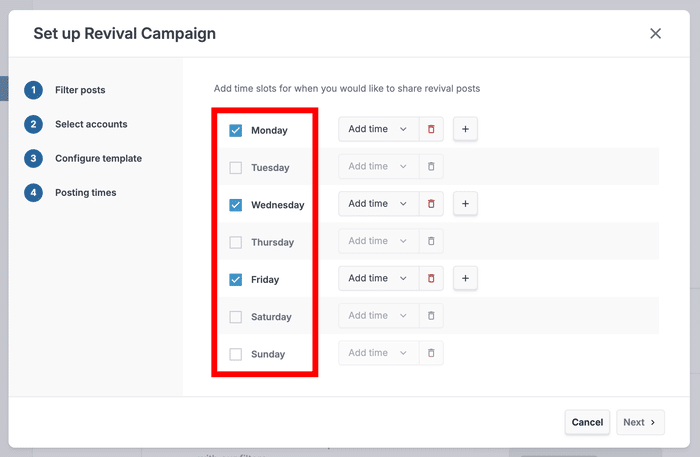The image size is (700, 457).
Task: Open Add time dropdown for Friday
Action: coord(377,279)
